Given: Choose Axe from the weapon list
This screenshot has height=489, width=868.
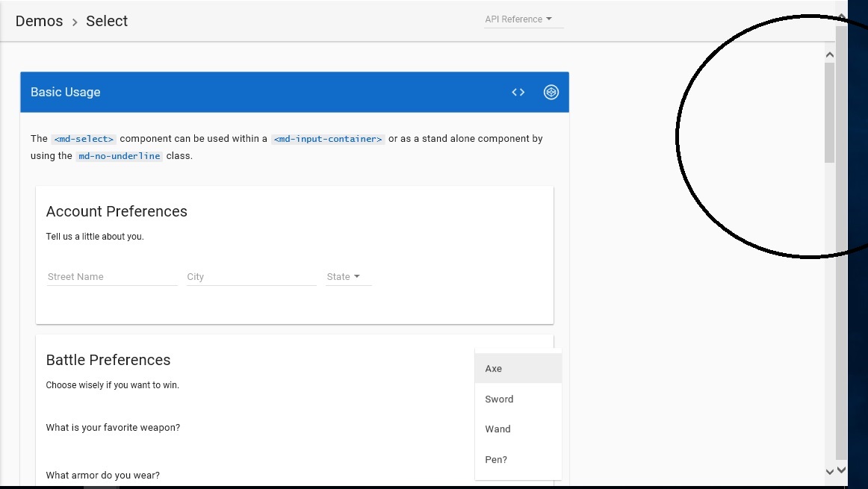Looking at the screenshot, I should [x=518, y=368].
